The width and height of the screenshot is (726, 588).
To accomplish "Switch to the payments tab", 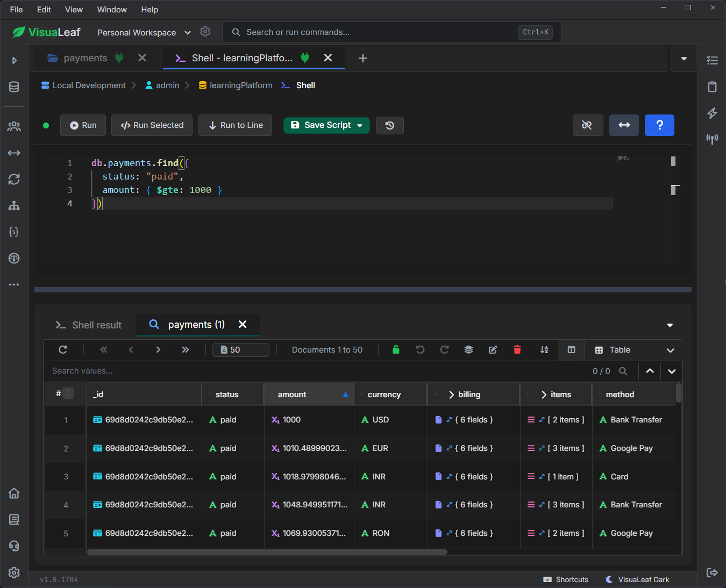I will (x=86, y=58).
